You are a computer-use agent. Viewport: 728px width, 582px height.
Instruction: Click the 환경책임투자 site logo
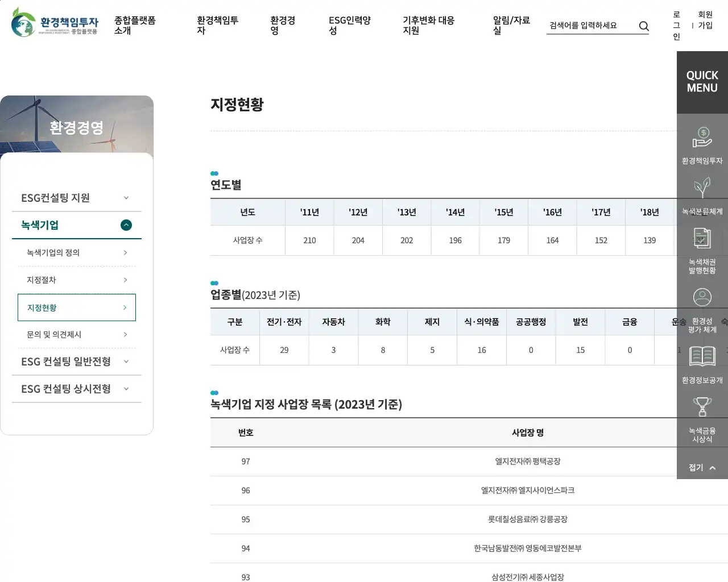[55, 23]
